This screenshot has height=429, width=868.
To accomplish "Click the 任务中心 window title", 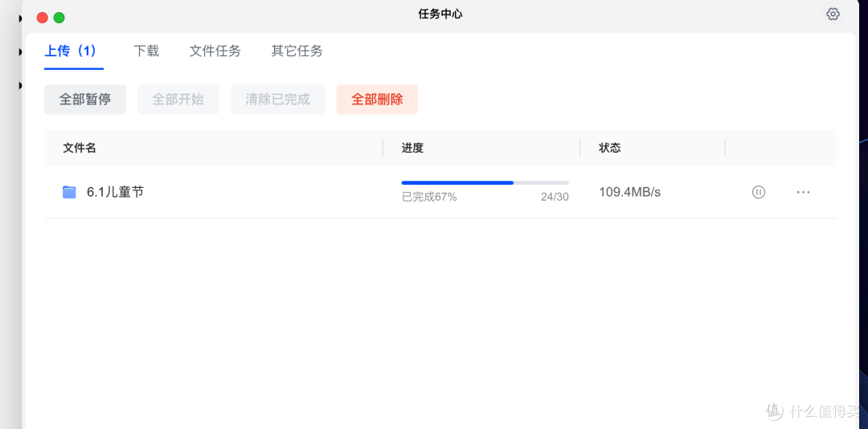I will point(440,14).
